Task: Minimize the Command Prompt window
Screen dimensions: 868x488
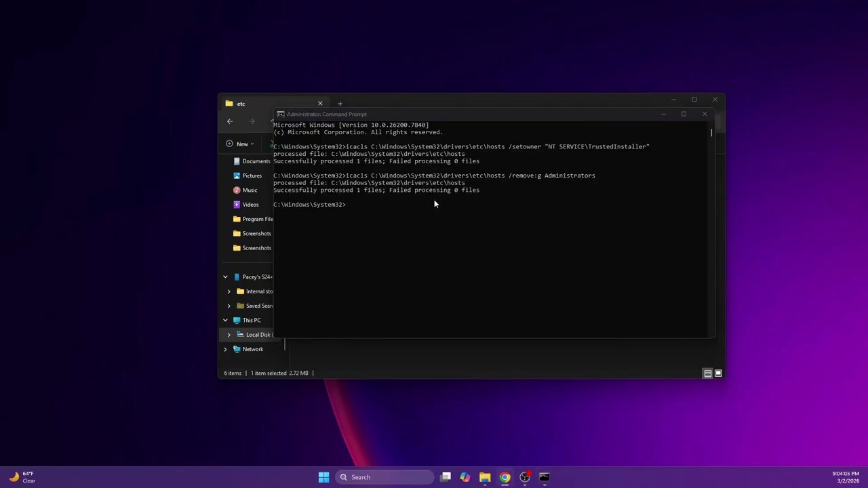Action: (x=663, y=114)
